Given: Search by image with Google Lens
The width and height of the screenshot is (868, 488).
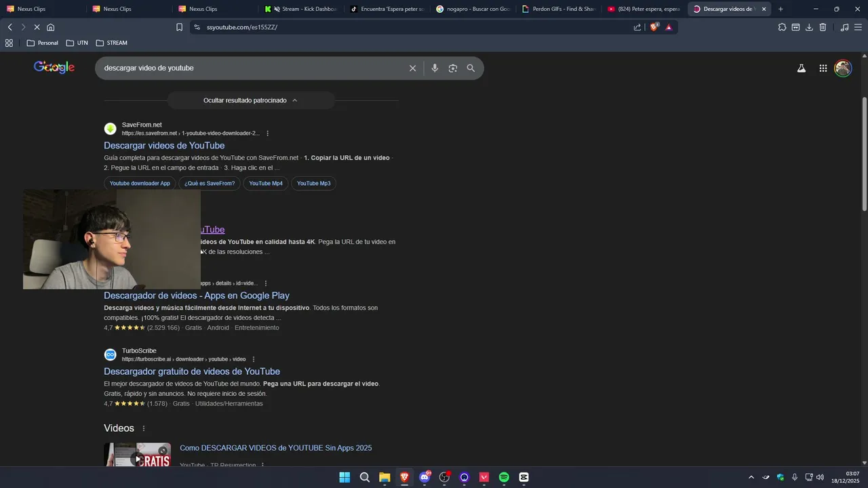Looking at the screenshot, I should tap(453, 68).
